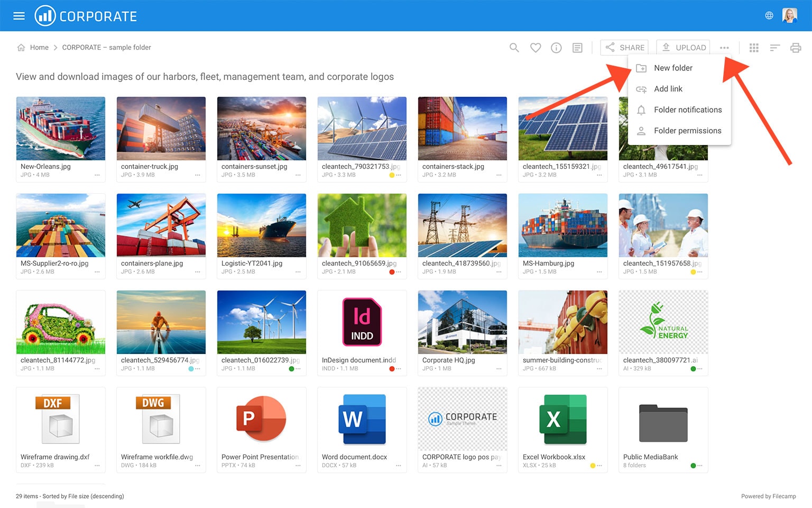Open the user profile avatar
This screenshot has width=812, height=508.
[x=789, y=16]
